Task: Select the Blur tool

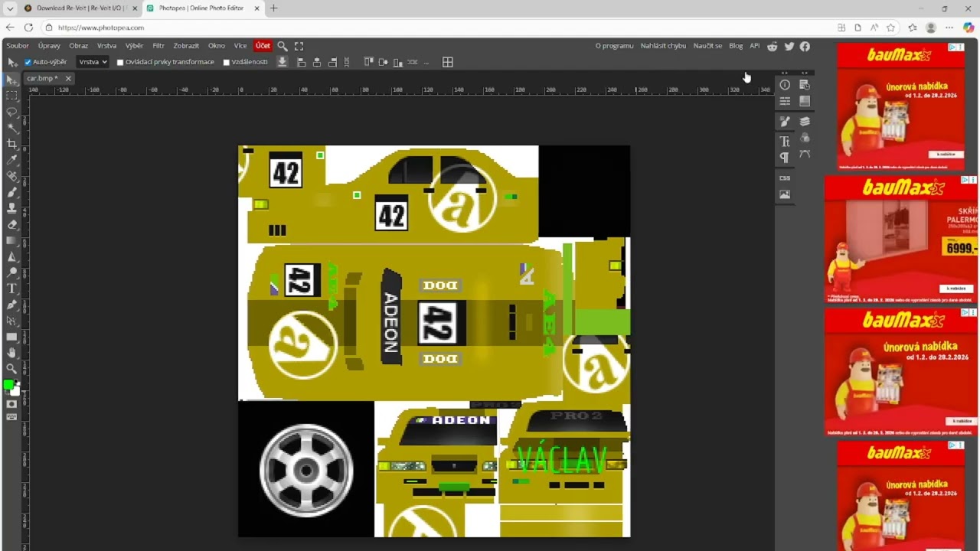Action: click(11, 256)
